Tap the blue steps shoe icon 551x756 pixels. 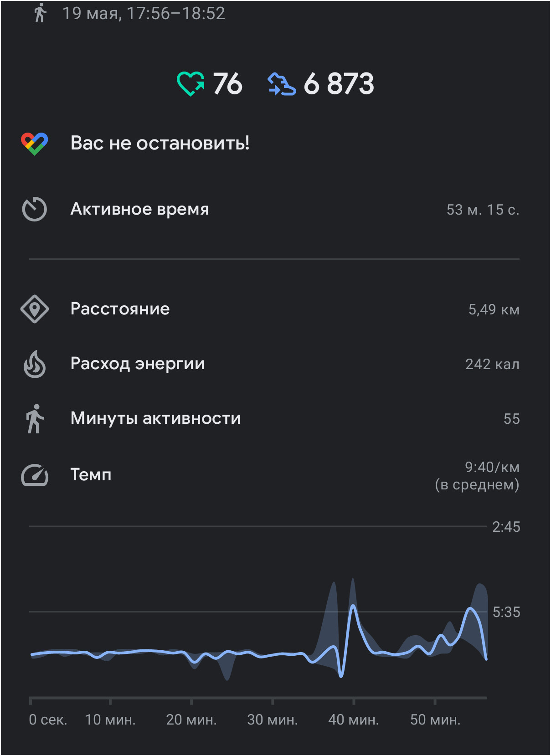[281, 84]
